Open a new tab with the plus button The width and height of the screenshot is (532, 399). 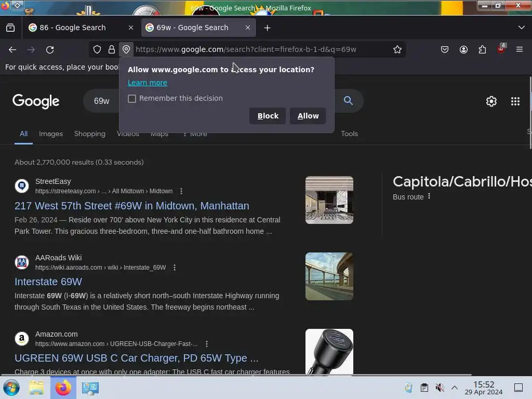(x=268, y=28)
